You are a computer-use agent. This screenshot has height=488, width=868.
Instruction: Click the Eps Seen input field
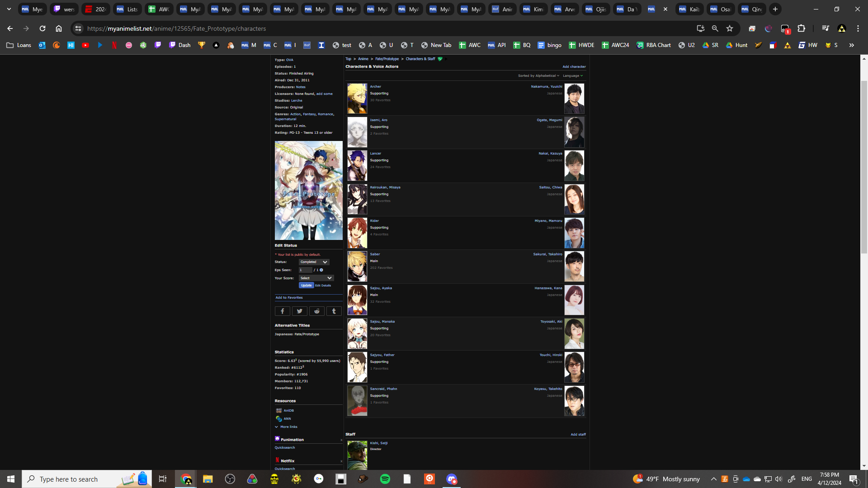coord(305,270)
